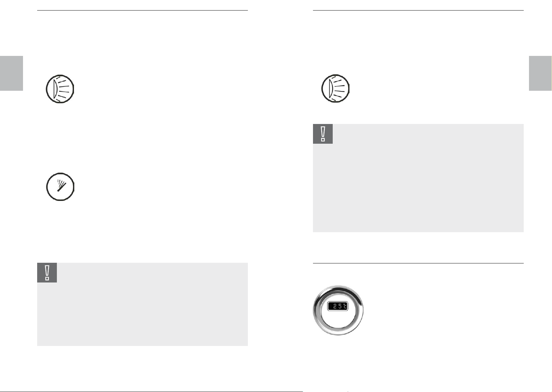The image size is (552, 392).
Task: Select the gray thumb tab on left edge
Action: [12, 73]
